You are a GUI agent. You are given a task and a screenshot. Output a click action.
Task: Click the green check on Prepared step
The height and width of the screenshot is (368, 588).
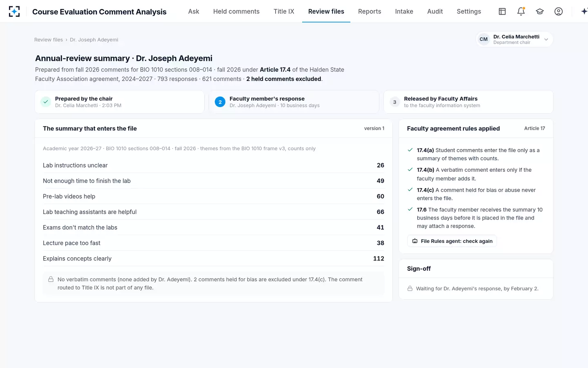pyautogui.click(x=46, y=102)
